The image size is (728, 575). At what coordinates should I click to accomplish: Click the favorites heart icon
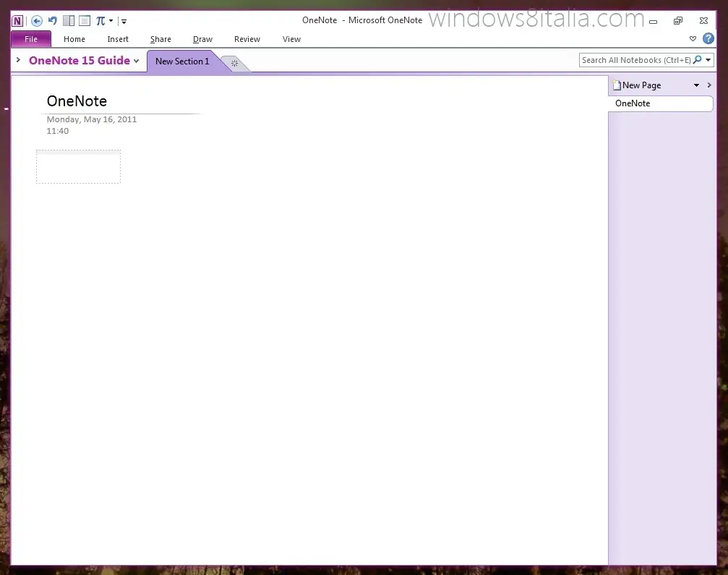693,38
